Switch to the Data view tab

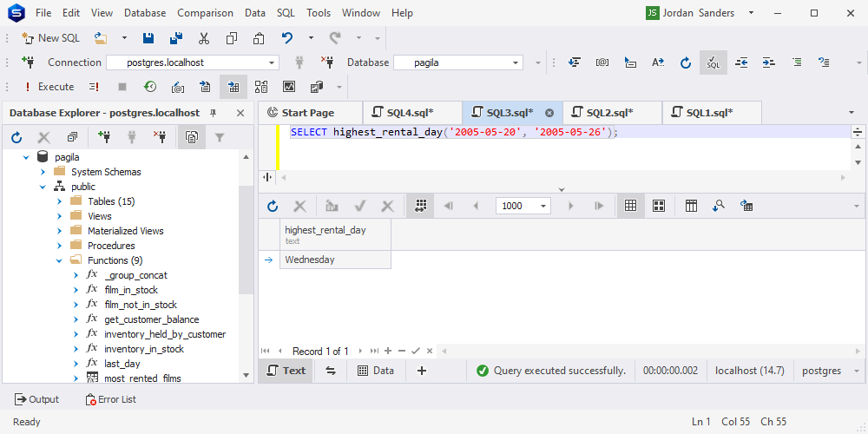click(376, 371)
